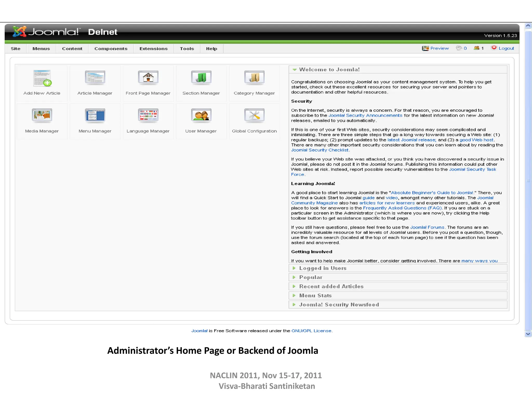Collapse the Welcome to Joomla! panel
Screen dimensions: 532x399
pos(398,70)
